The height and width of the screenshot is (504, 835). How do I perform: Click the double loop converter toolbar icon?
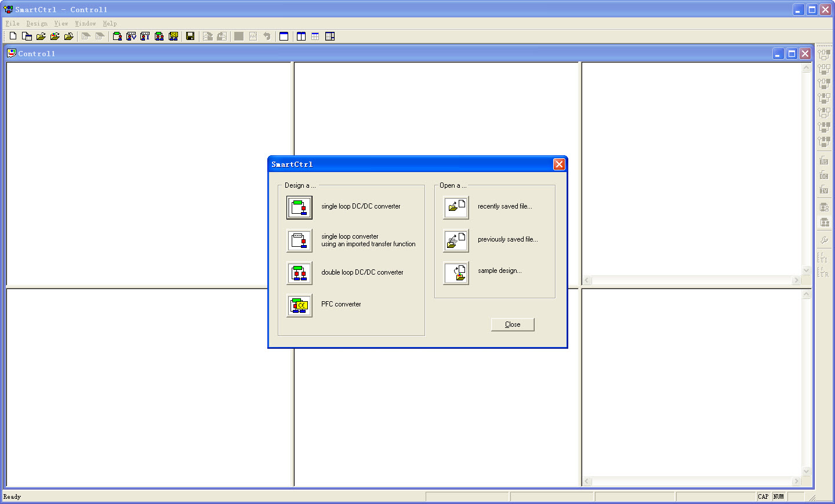point(159,36)
